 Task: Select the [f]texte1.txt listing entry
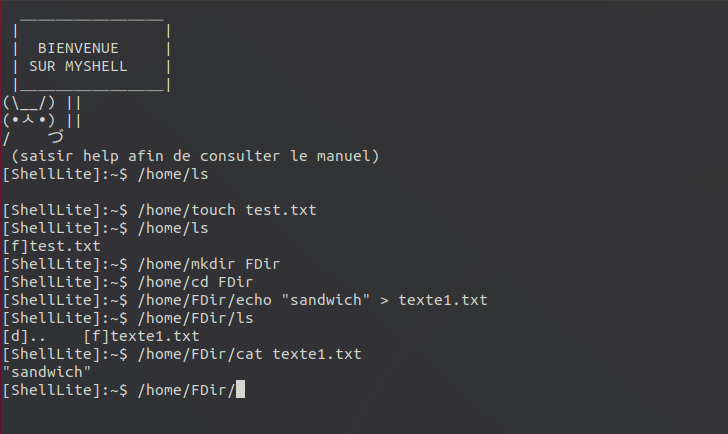click(142, 336)
